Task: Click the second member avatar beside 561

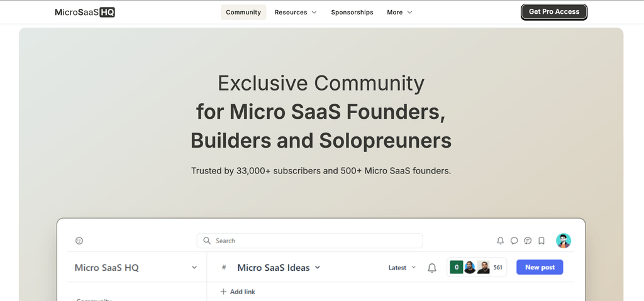Action: tap(484, 267)
